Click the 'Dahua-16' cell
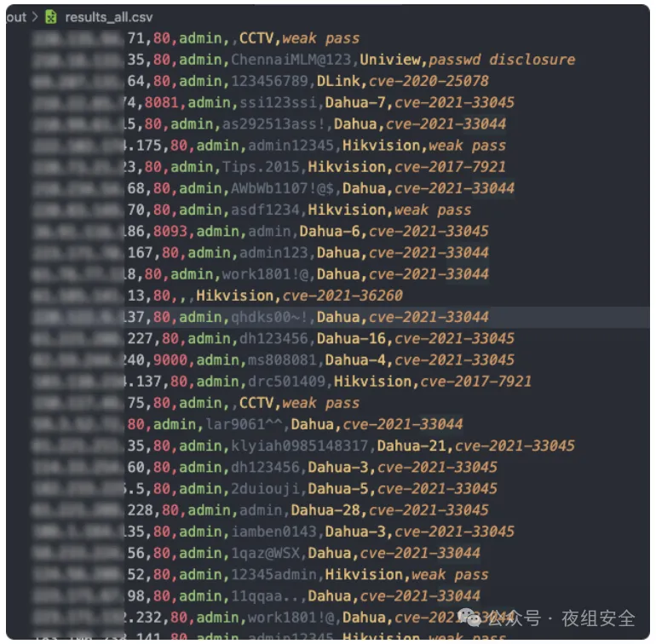 [x=351, y=338]
